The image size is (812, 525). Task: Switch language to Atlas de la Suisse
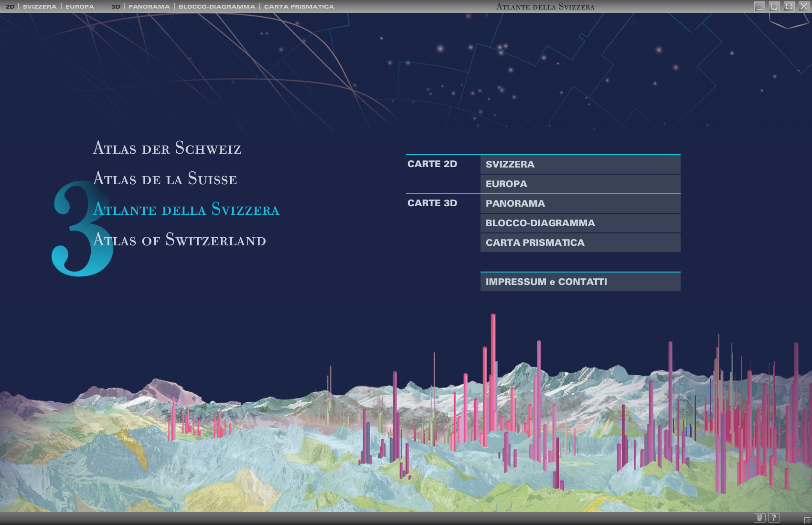(165, 178)
